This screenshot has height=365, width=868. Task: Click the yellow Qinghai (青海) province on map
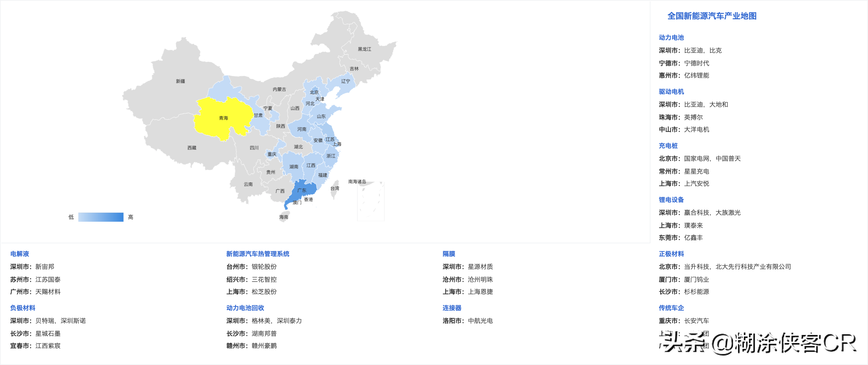coord(223,118)
